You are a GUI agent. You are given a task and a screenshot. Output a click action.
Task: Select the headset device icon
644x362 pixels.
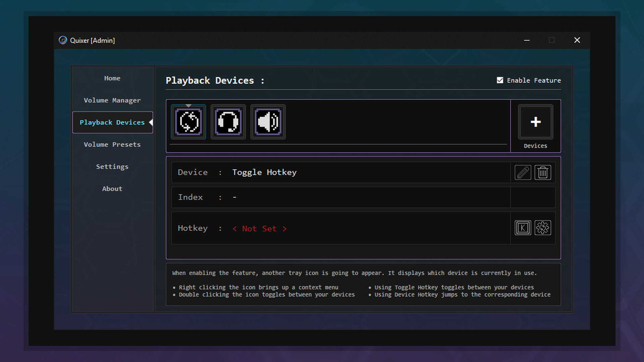coord(228,122)
